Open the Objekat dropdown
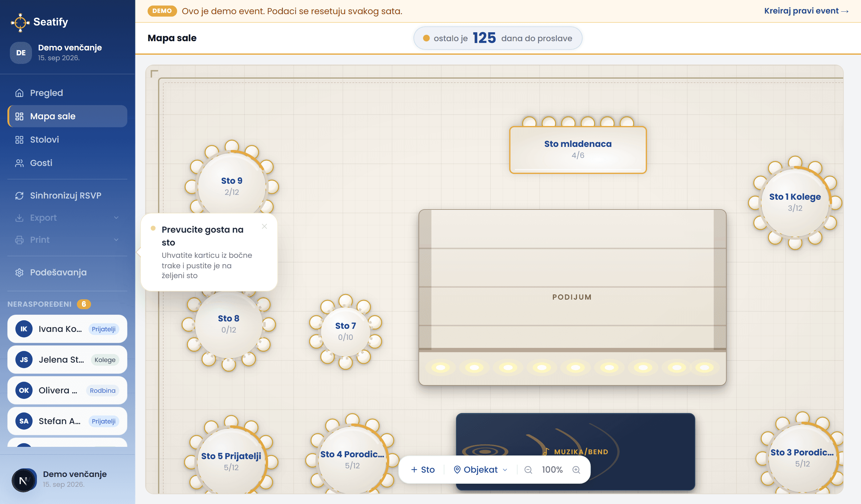This screenshot has width=861, height=504. (480, 470)
